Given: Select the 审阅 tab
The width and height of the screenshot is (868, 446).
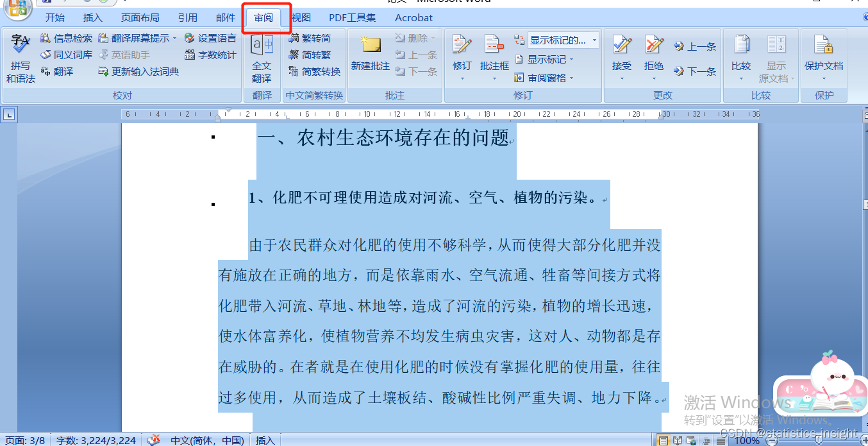Looking at the screenshot, I should click(x=263, y=18).
